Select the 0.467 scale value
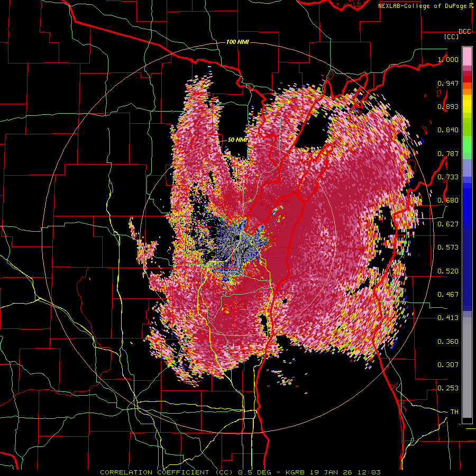The height and width of the screenshot is (476, 476). [448, 294]
